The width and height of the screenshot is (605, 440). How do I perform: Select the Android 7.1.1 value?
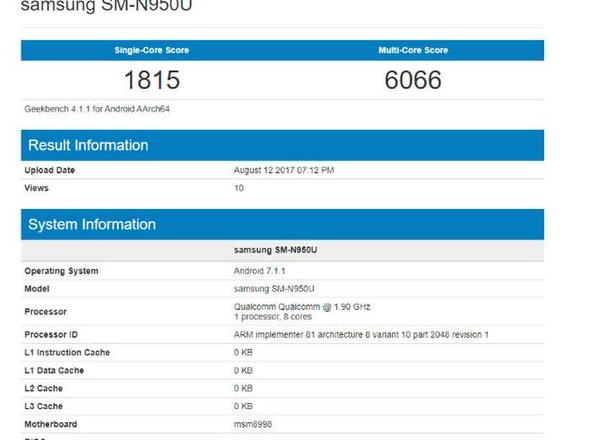point(259,271)
